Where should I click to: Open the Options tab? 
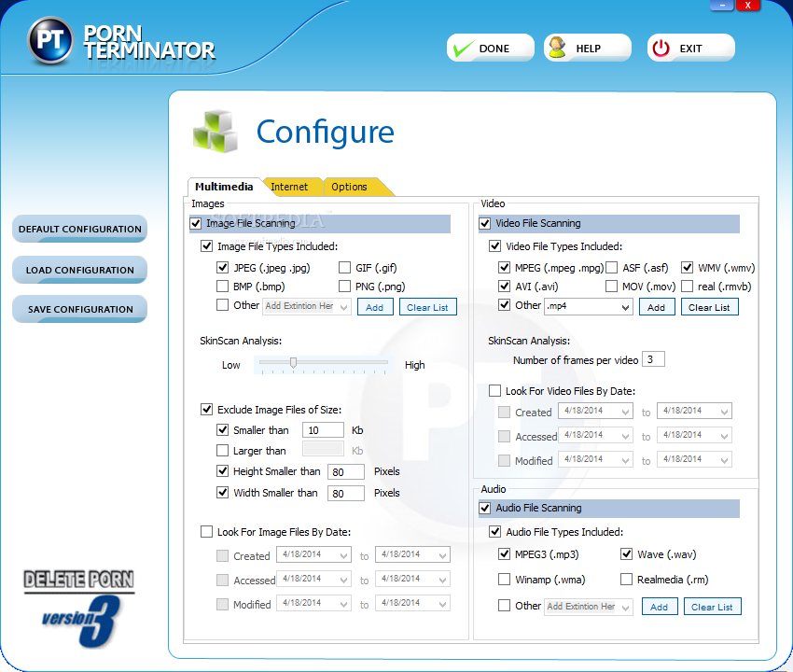tap(349, 187)
